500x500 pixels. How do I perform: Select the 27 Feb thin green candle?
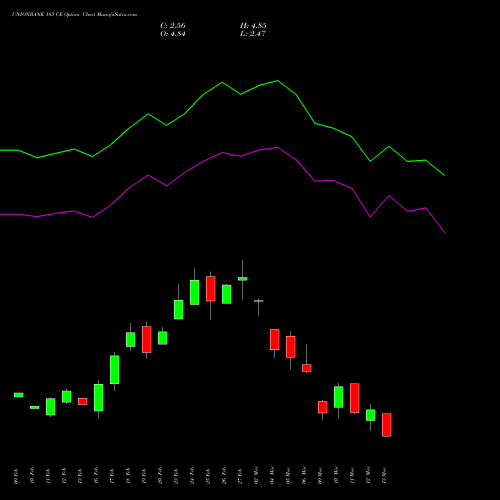coord(243,279)
